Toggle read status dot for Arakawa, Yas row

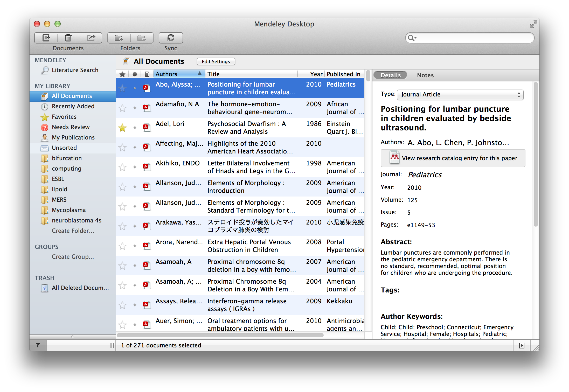click(135, 226)
